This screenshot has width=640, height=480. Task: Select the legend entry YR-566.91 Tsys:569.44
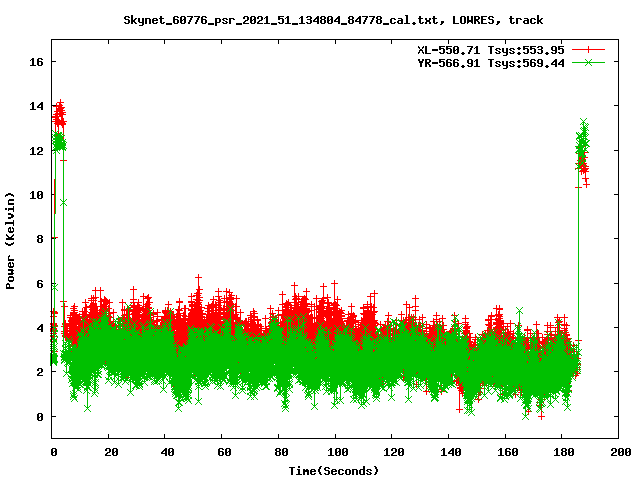(x=491, y=63)
